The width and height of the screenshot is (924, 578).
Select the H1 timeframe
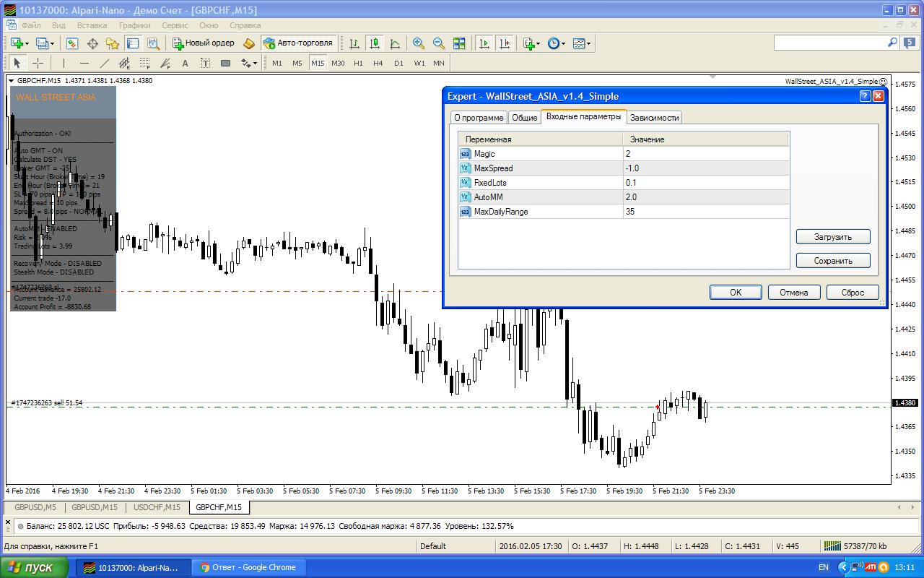coord(358,63)
